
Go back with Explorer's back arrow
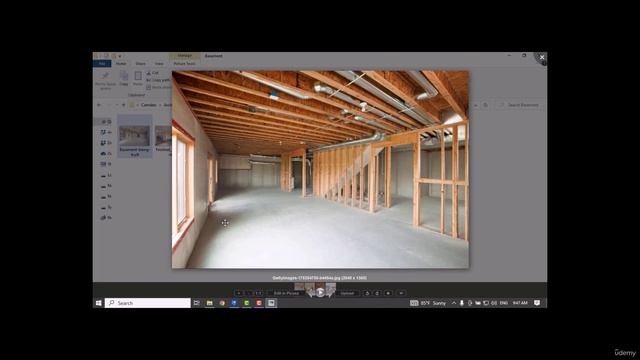99,105
